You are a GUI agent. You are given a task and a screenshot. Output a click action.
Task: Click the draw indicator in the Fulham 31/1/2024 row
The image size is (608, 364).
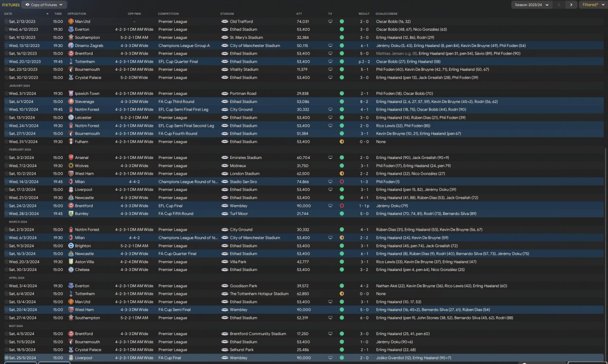click(x=342, y=141)
